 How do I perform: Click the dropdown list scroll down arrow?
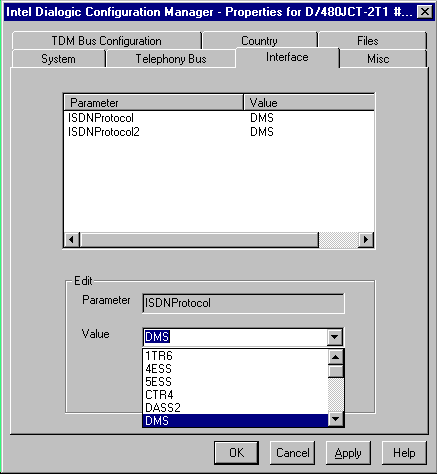(336, 419)
